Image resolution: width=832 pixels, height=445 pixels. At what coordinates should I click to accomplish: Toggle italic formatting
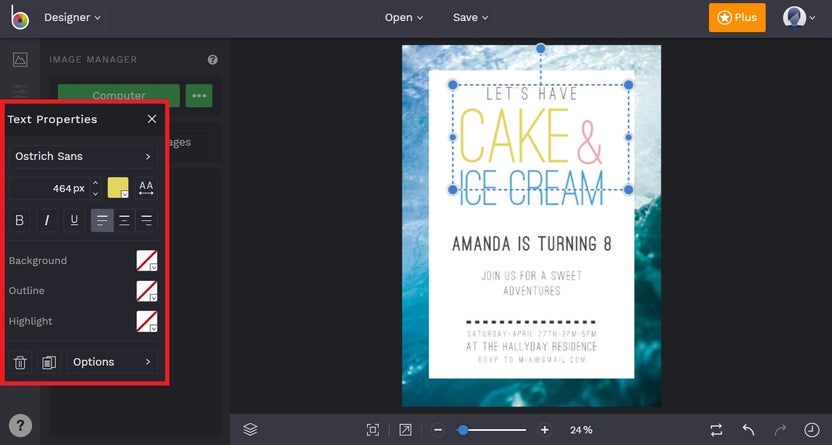[x=47, y=220]
